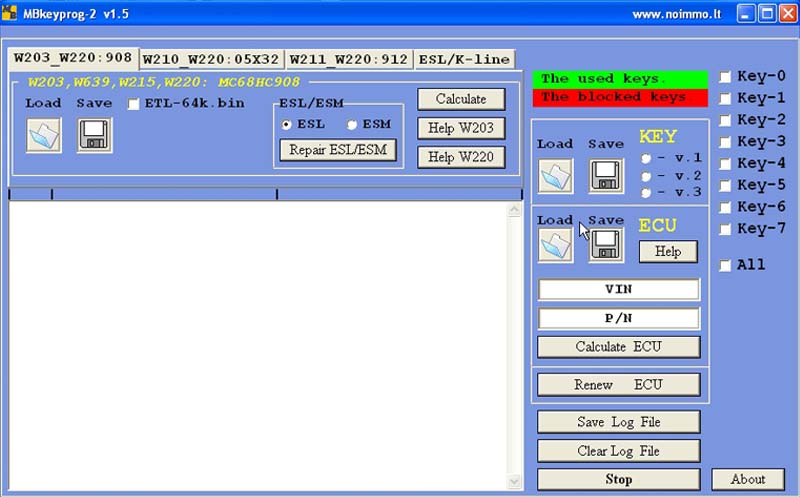The width and height of the screenshot is (800, 497).
Task: Open the About dialog button
Action: [x=748, y=480]
